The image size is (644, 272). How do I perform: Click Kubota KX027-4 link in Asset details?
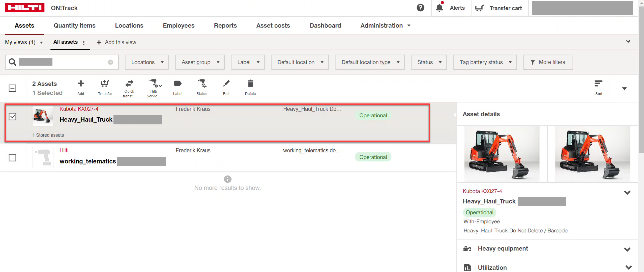point(482,191)
